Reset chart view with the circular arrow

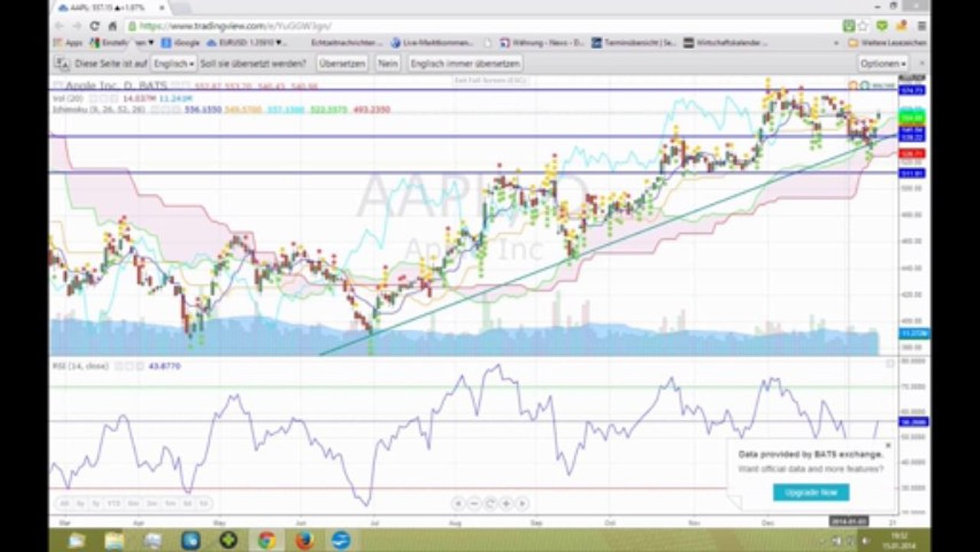coord(490,504)
